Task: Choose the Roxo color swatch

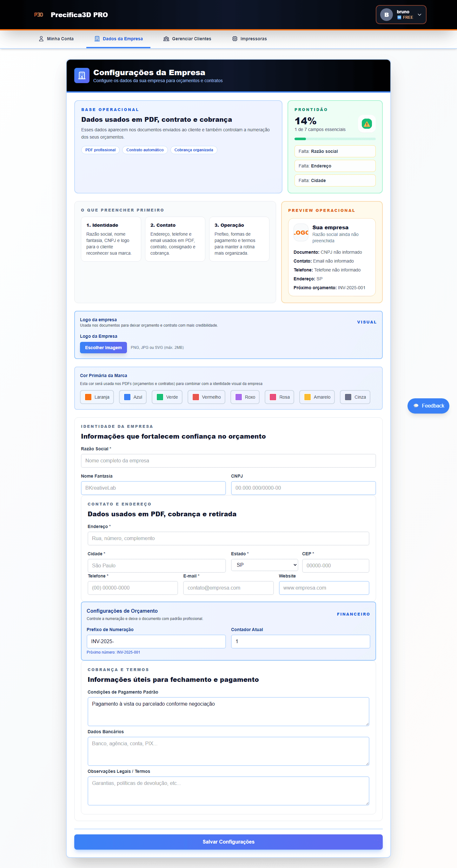Action: click(x=245, y=397)
